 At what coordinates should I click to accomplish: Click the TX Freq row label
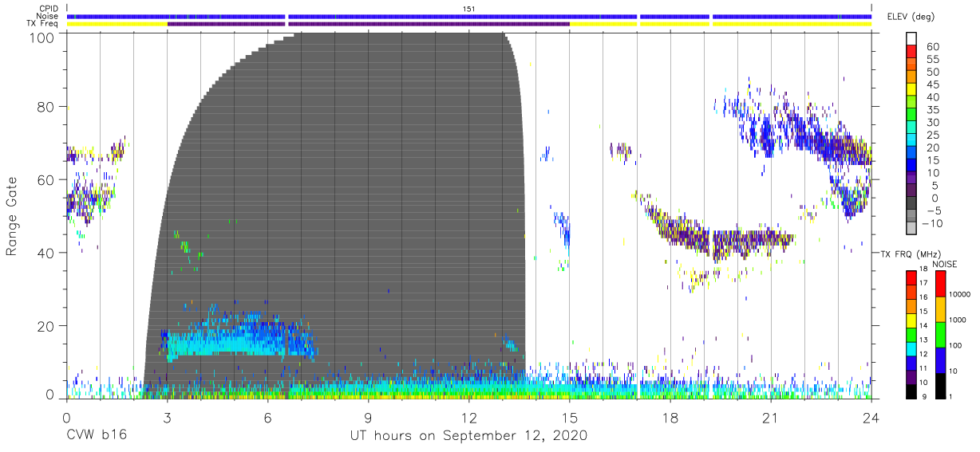point(41,23)
